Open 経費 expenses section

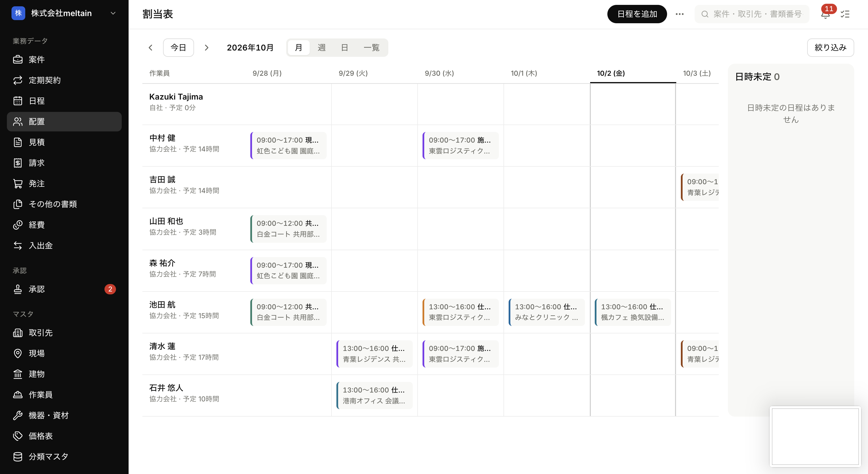pos(64,225)
